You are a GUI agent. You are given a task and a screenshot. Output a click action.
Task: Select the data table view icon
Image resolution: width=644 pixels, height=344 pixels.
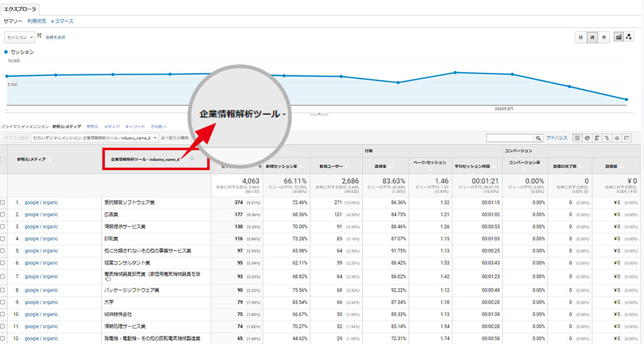(577, 138)
